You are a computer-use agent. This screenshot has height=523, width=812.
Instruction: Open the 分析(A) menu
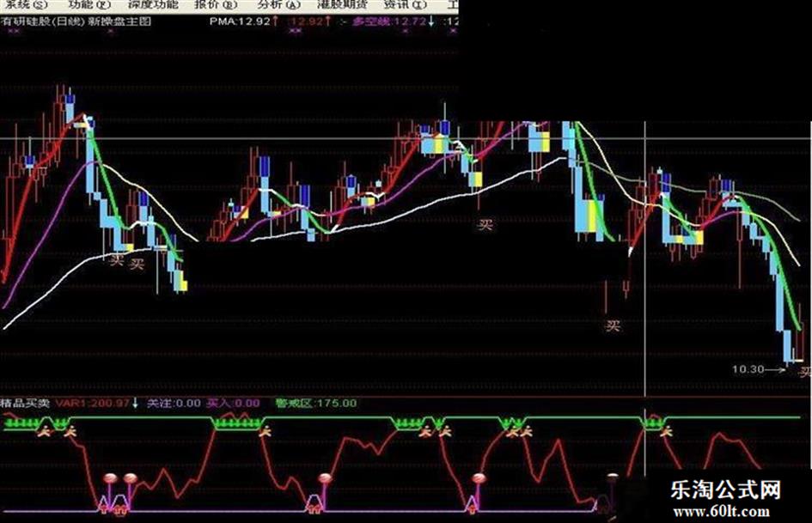click(x=278, y=4)
